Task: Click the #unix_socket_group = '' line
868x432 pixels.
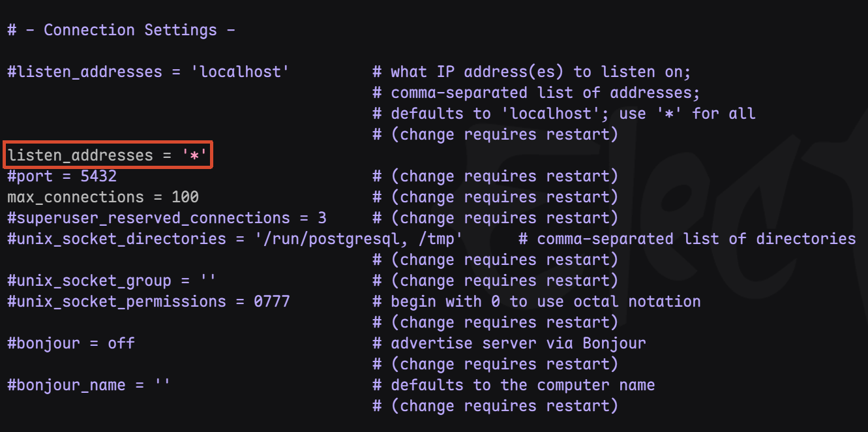Action: coord(112,281)
